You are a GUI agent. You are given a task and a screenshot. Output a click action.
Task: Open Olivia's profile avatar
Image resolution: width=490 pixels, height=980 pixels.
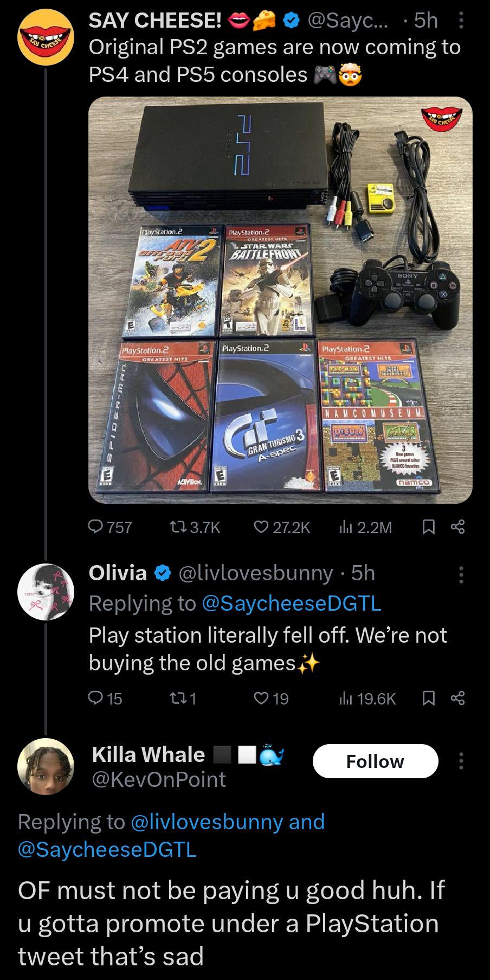[x=46, y=591]
